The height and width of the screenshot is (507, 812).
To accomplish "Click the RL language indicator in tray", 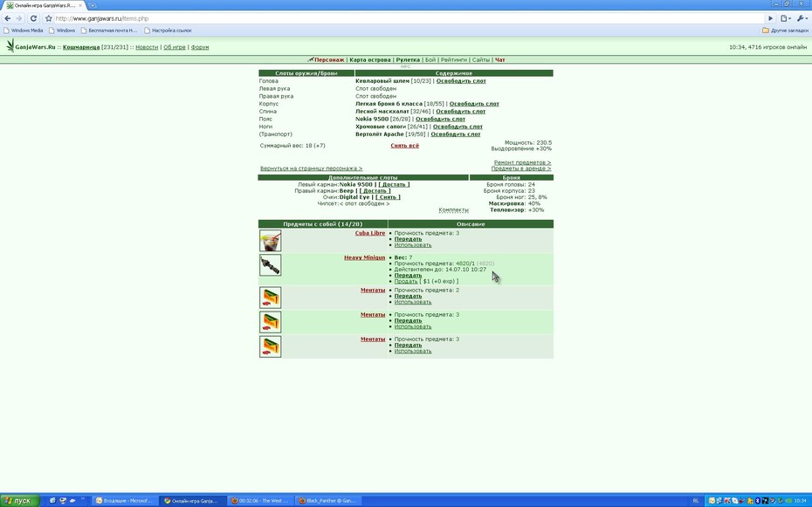I will [696, 501].
